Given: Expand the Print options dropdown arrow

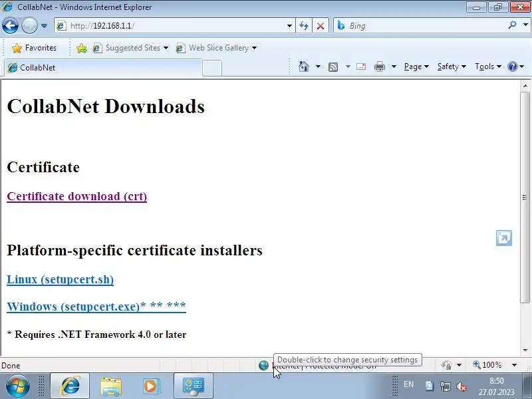Looking at the screenshot, I should coord(394,66).
